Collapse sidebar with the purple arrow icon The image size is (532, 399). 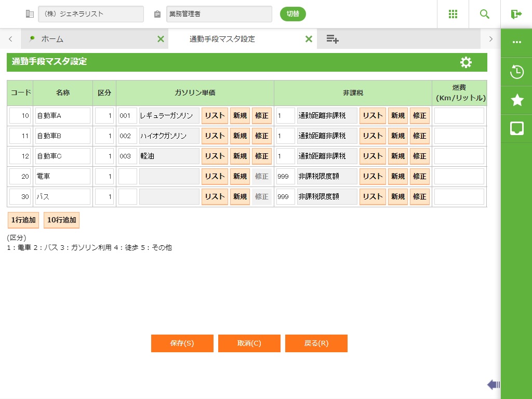(493, 384)
